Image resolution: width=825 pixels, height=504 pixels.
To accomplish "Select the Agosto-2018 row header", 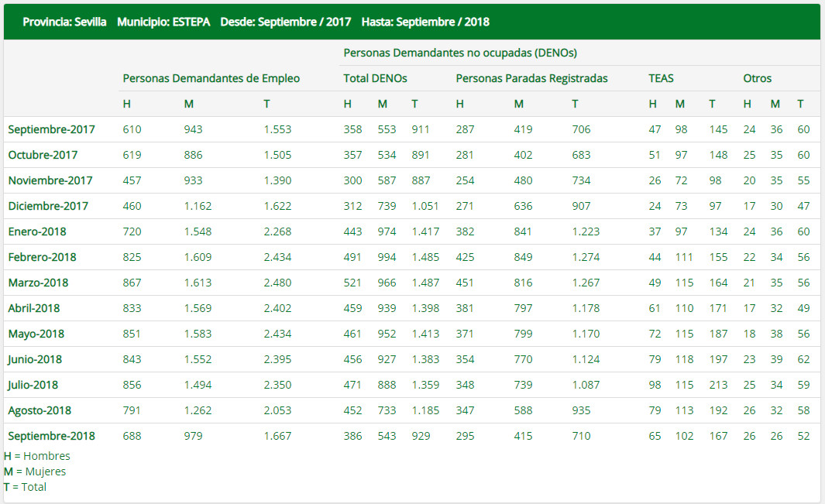I will click(x=39, y=410).
